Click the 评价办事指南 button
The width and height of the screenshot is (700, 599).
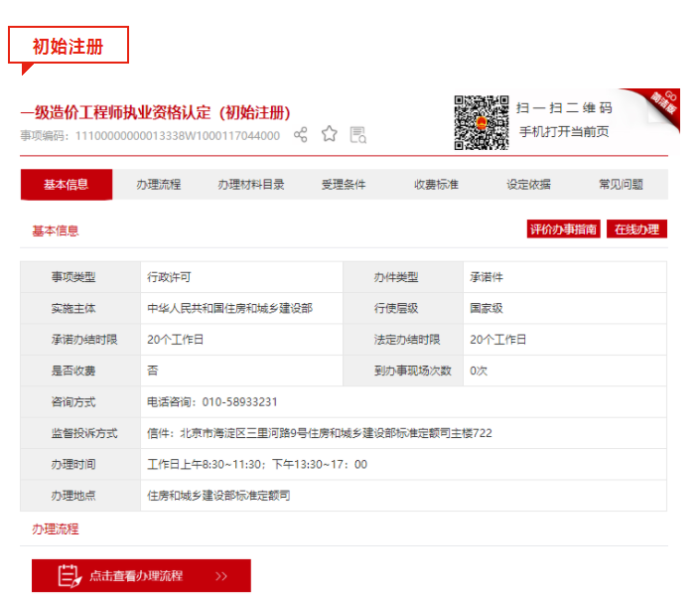tap(563, 229)
